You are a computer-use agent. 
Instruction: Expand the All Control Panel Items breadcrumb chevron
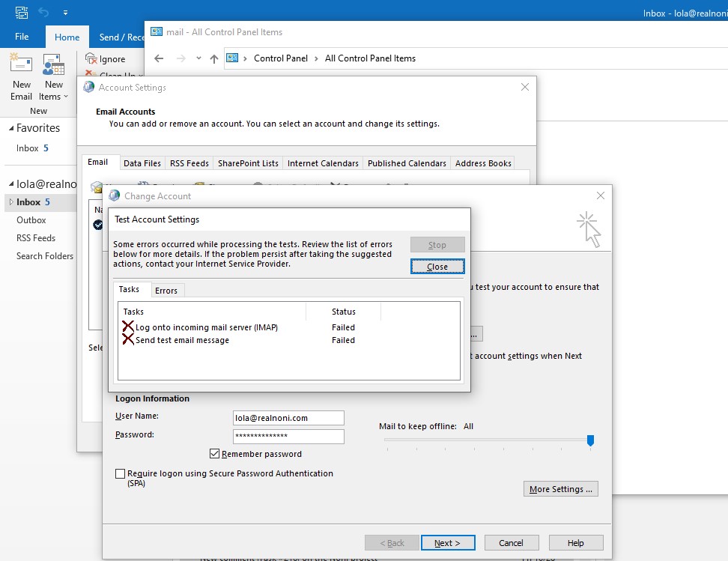tap(316, 58)
